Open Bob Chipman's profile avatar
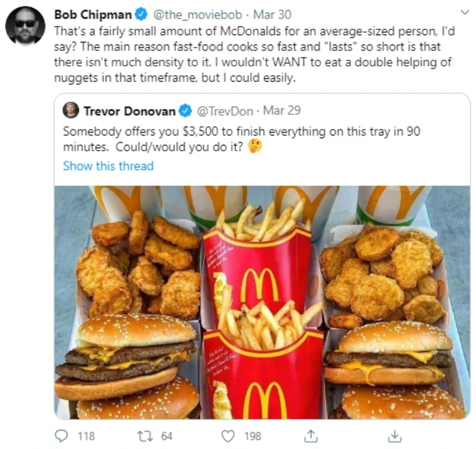This screenshot has width=476, height=449. tap(25, 26)
